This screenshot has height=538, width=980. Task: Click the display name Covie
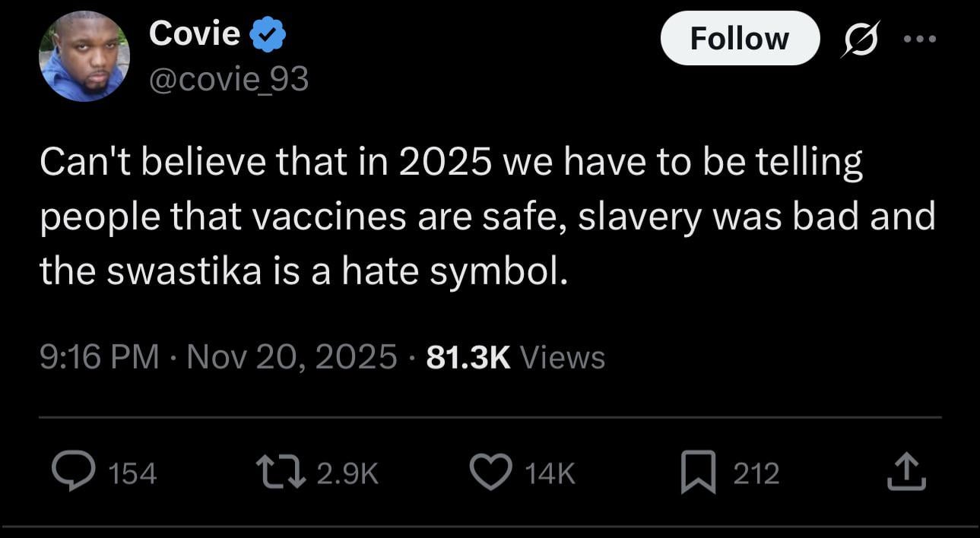[x=195, y=33]
